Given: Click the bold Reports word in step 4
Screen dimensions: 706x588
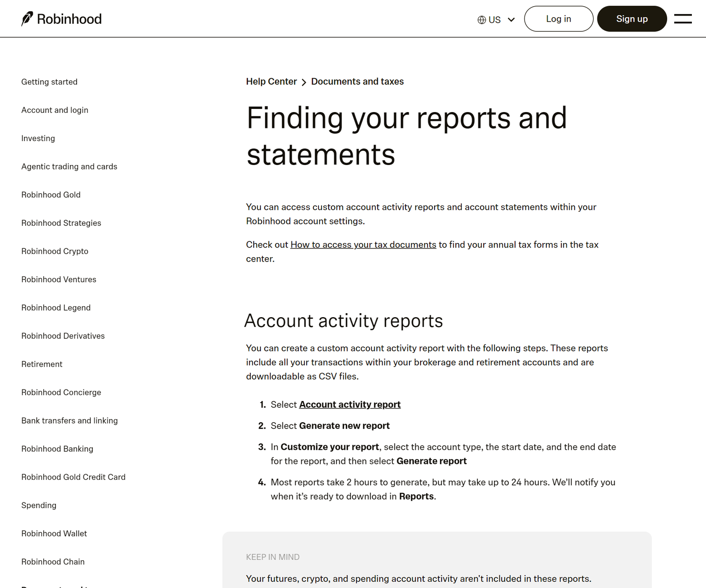Looking at the screenshot, I should 416,496.
